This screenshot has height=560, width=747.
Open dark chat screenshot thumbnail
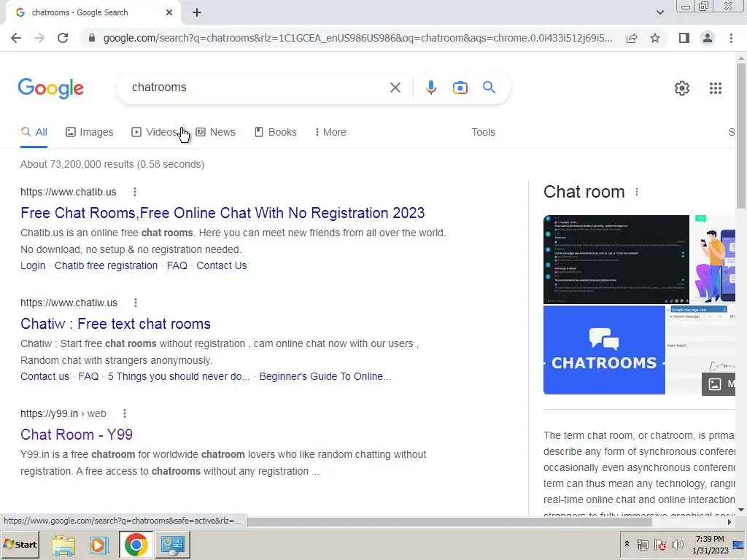(616, 260)
